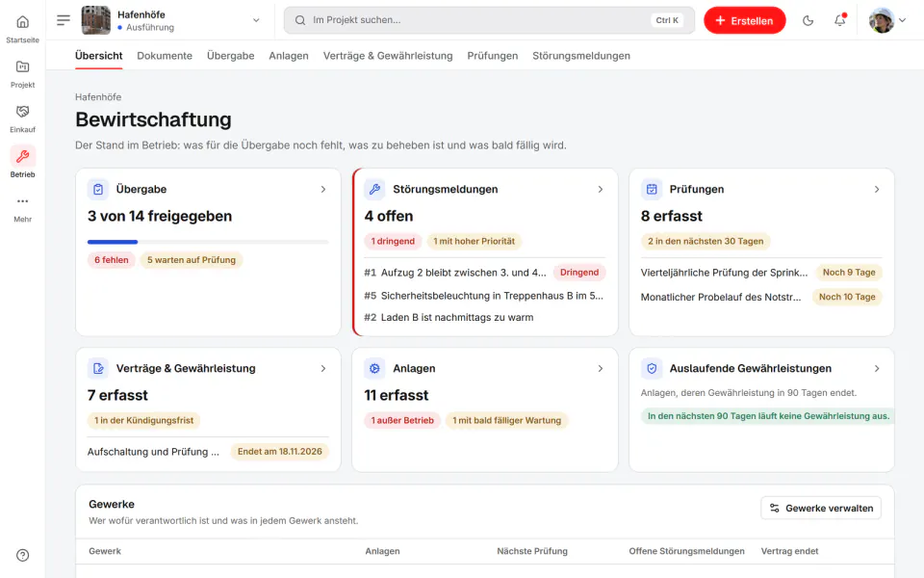Click the Übergabe card clipboard icon
Image resolution: width=924 pixels, height=578 pixels.
(98, 190)
